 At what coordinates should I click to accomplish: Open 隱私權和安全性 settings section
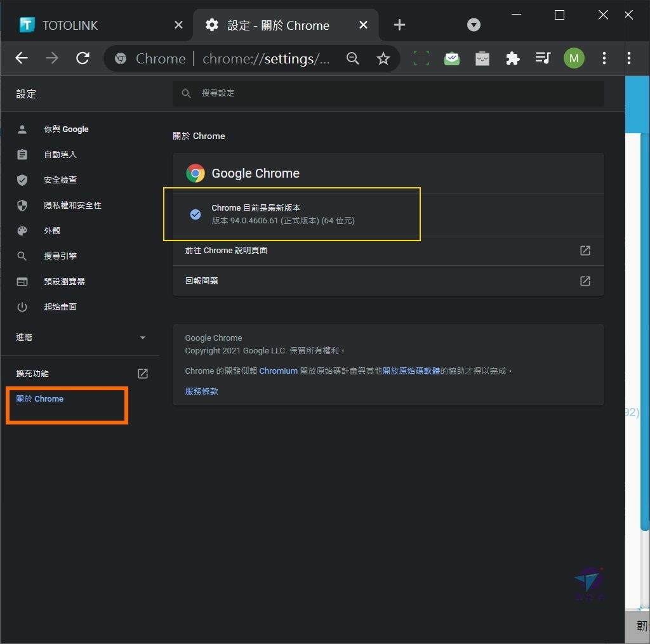click(x=72, y=205)
